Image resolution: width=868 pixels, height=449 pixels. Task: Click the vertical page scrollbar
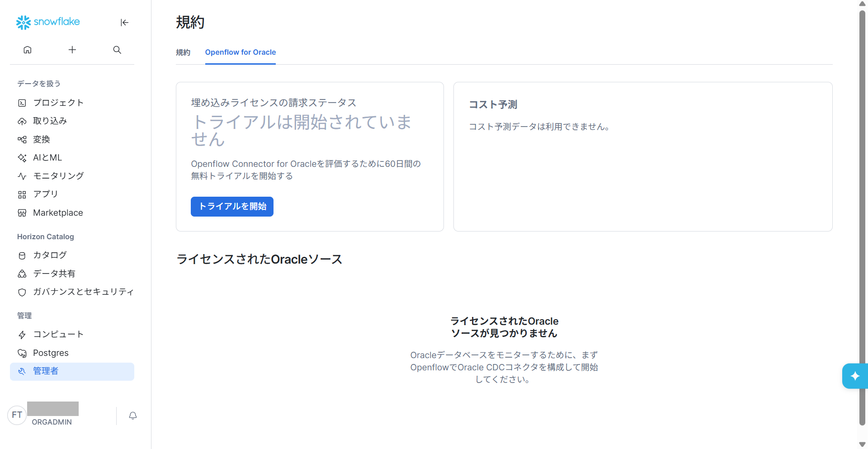click(862, 217)
